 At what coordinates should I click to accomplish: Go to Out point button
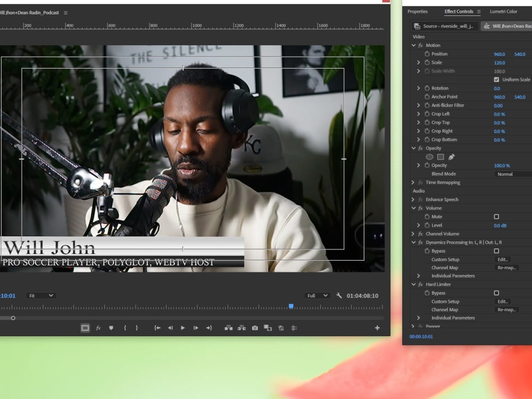click(209, 328)
